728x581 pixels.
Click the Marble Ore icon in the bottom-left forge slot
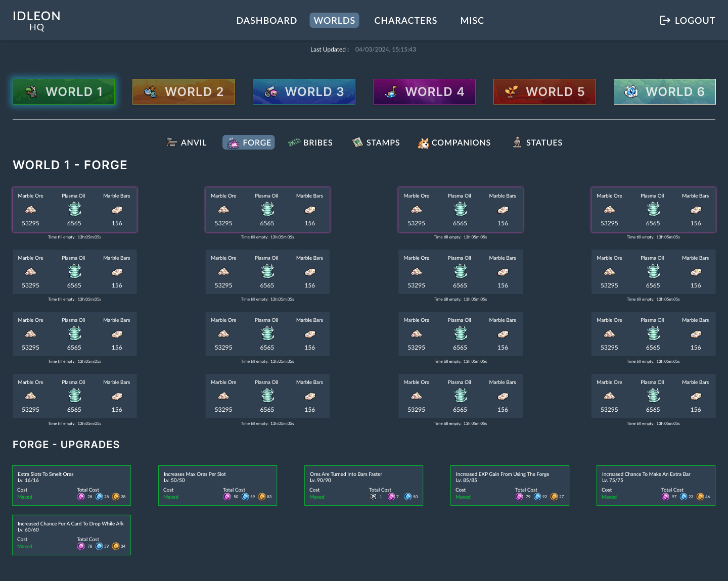(30, 396)
